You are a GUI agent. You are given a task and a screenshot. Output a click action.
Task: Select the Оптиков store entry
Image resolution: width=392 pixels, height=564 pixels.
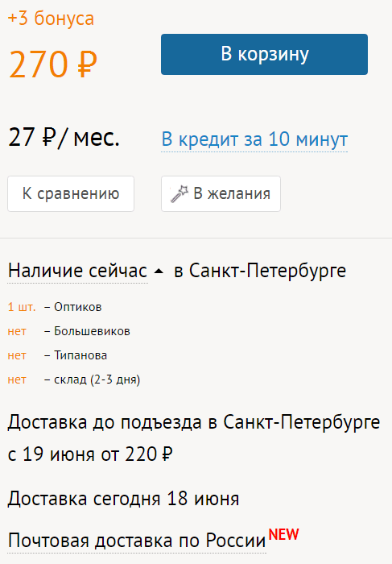[77, 307]
